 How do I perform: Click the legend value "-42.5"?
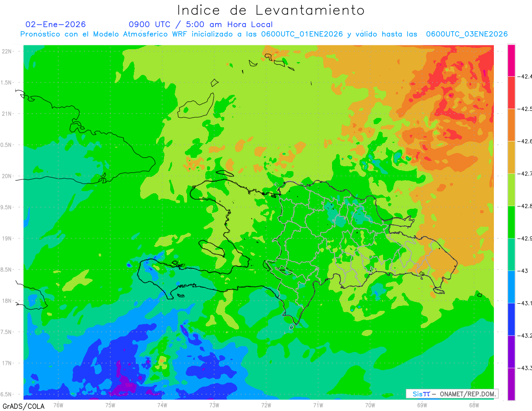pyautogui.click(x=524, y=109)
